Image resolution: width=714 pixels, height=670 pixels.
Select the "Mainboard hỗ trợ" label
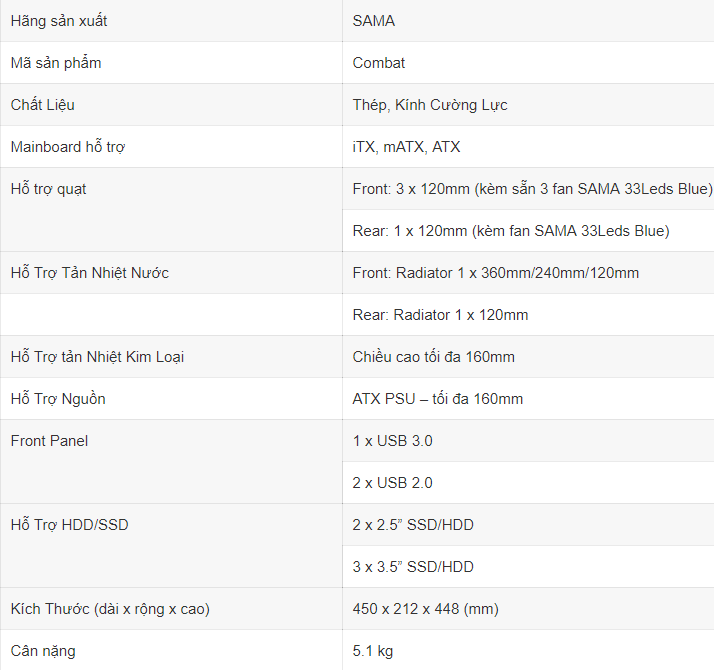pos(68,147)
